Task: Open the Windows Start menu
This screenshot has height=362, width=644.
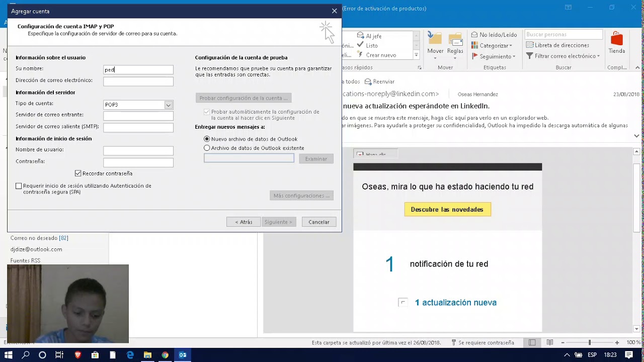Action: coord(9,355)
